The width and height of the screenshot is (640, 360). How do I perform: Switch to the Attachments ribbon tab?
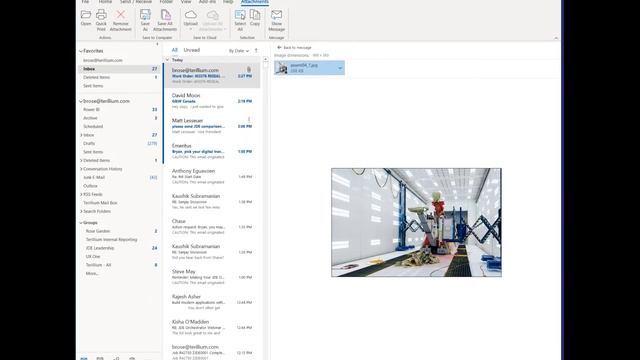[x=255, y=2]
